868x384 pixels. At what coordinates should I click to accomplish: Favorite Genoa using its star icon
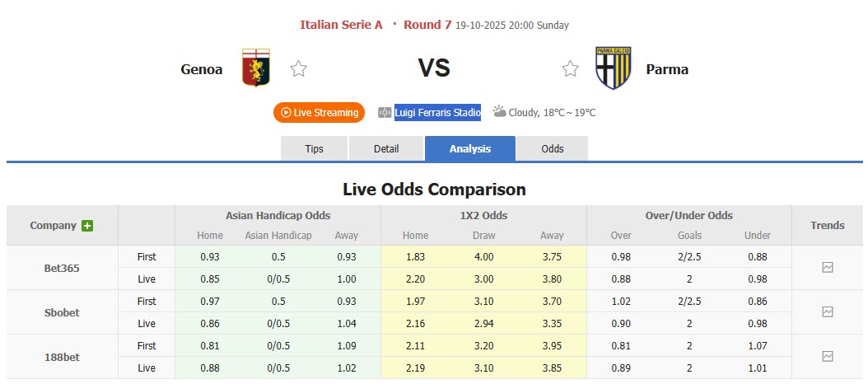tap(298, 69)
